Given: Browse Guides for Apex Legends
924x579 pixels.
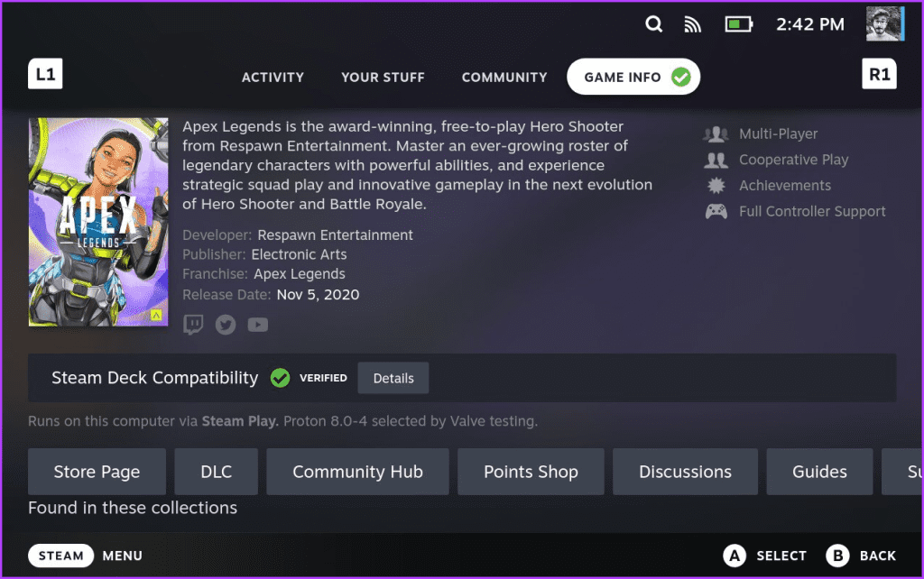Looking at the screenshot, I should tap(818, 472).
